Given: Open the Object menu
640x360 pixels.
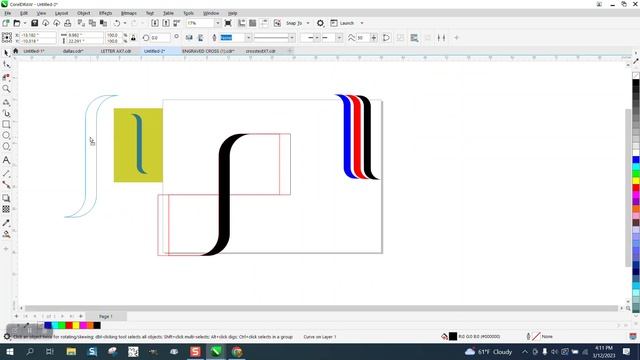Looking at the screenshot, I should 84,13.
